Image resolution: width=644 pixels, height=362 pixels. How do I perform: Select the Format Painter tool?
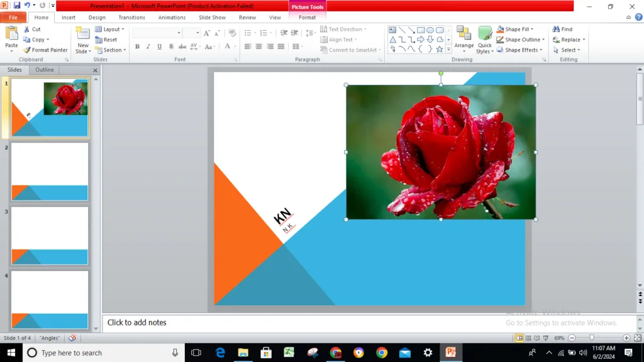(45, 50)
